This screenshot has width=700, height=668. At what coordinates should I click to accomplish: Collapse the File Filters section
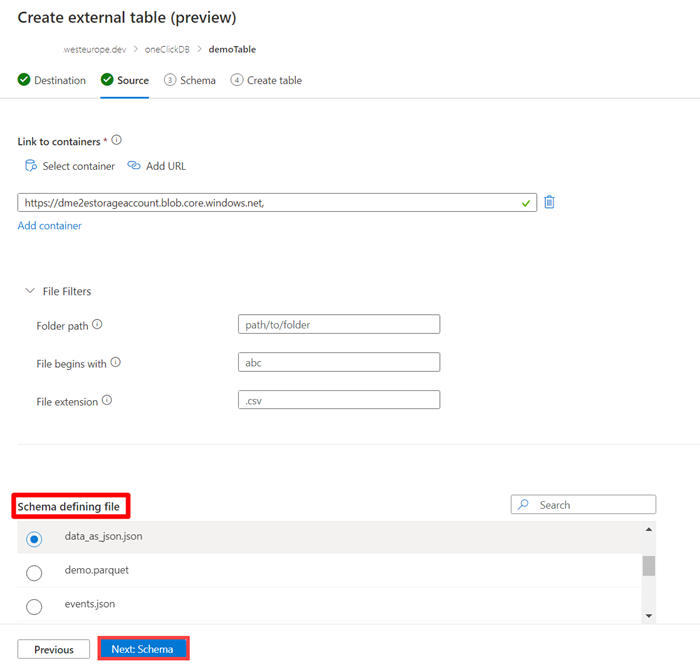[29, 291]
